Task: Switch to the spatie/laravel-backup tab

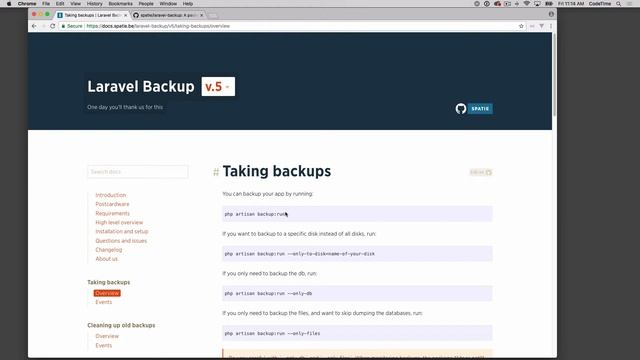Action: click(168, 15)
